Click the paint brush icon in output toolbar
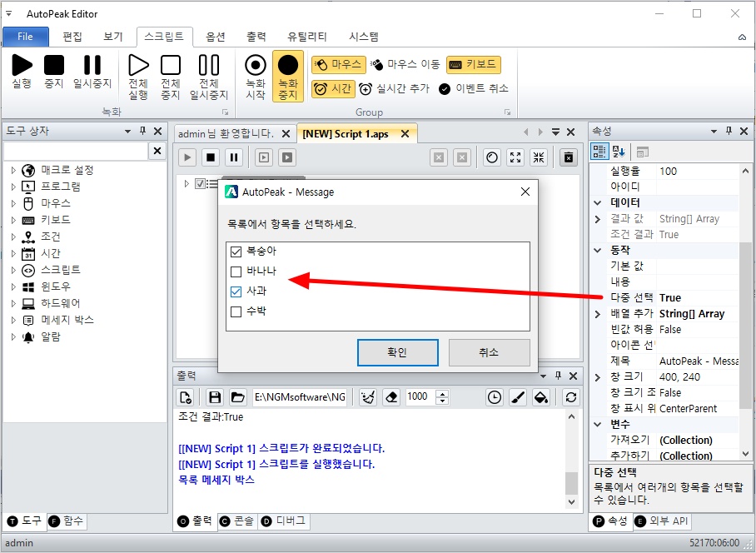Viewport: 756px width, 553px height. click(x=518, y=397)
